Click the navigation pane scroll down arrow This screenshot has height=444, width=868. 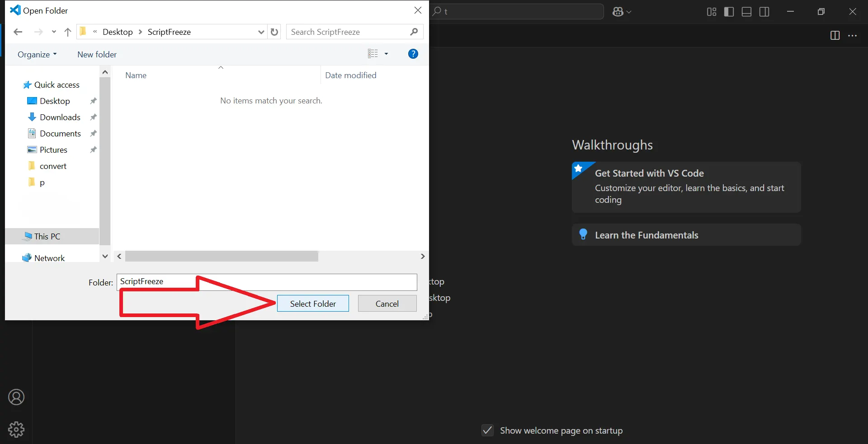point(105,256)
